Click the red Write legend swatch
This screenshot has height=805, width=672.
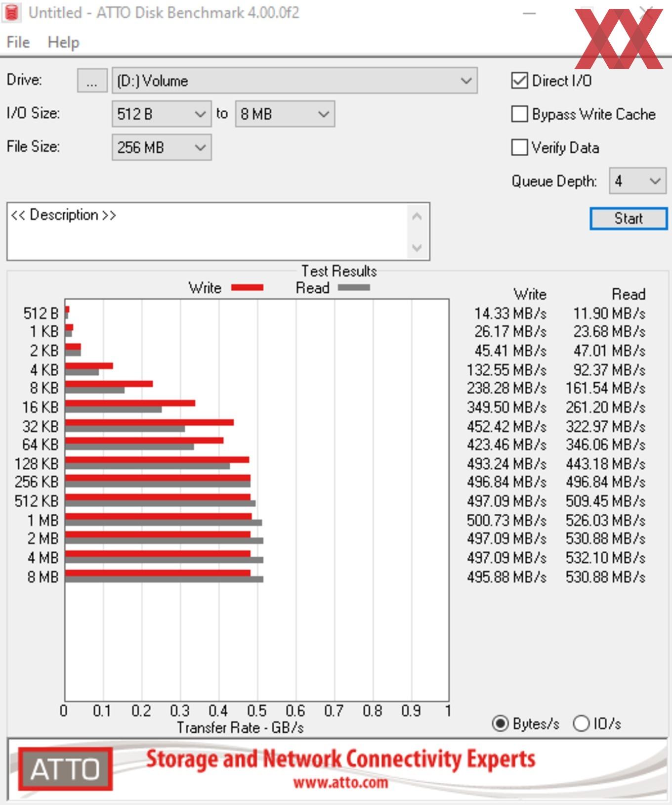tap(248, 288)
